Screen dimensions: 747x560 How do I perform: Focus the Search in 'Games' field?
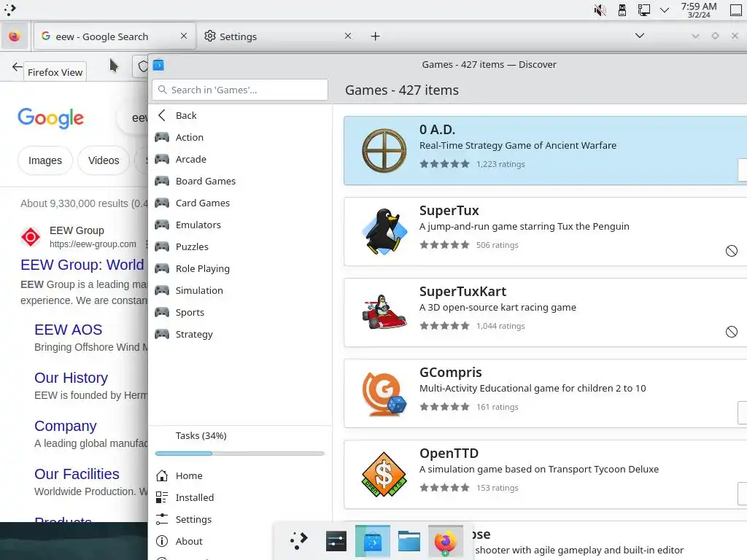point(240,90)
